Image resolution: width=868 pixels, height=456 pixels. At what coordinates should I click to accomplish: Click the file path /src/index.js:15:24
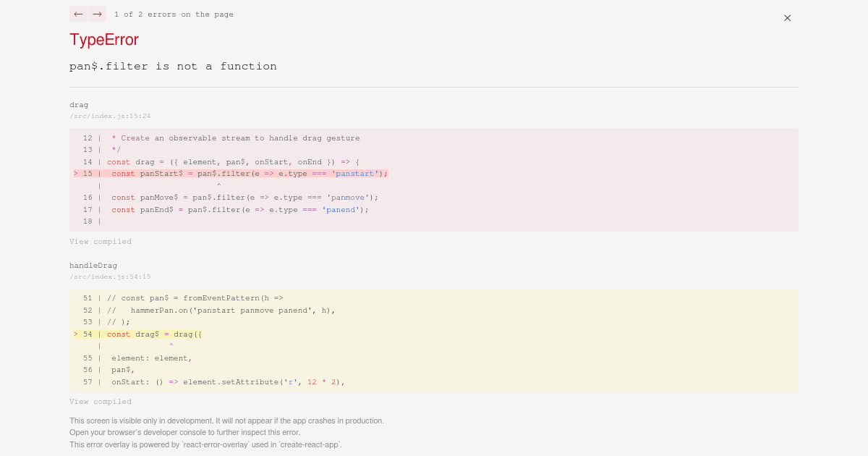[x=110, y=116]
